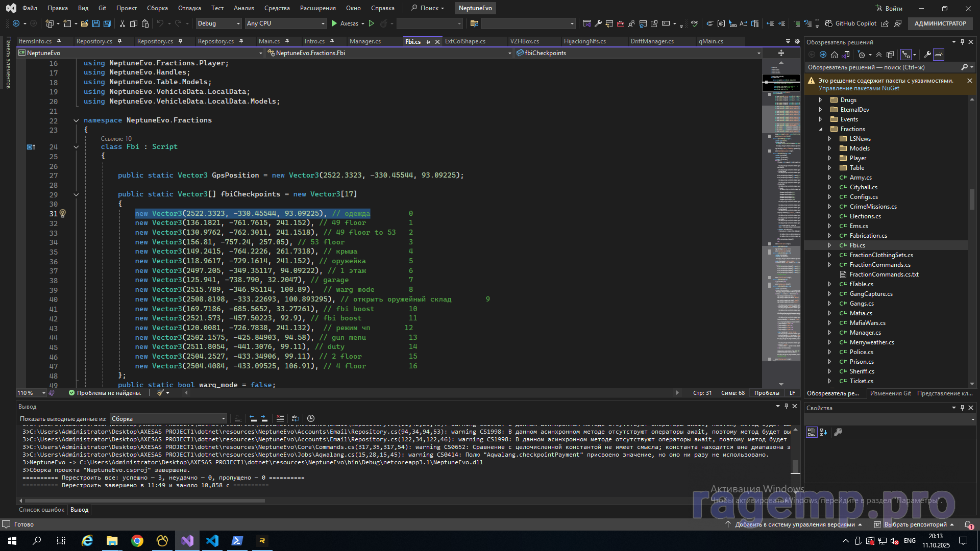Click Выбрать репозиторий in status bar
Screen dimensions: 980x551
[915, 524]
